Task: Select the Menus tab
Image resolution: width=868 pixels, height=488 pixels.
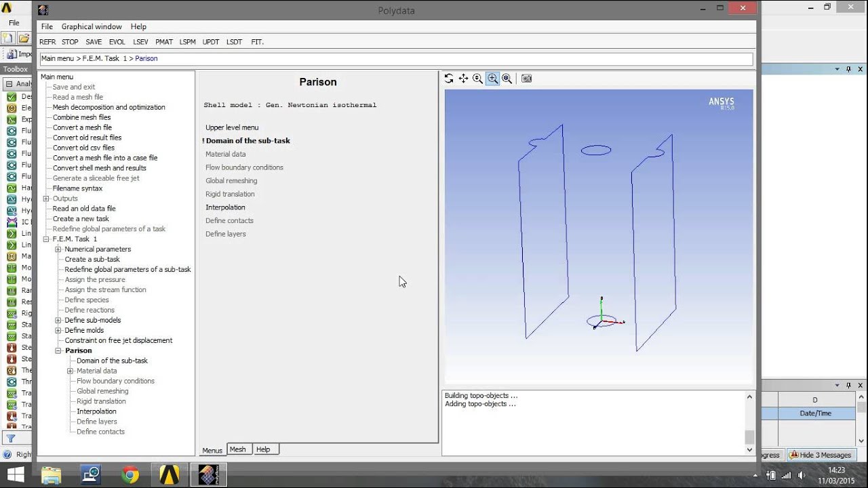Action: pos(212,450)
